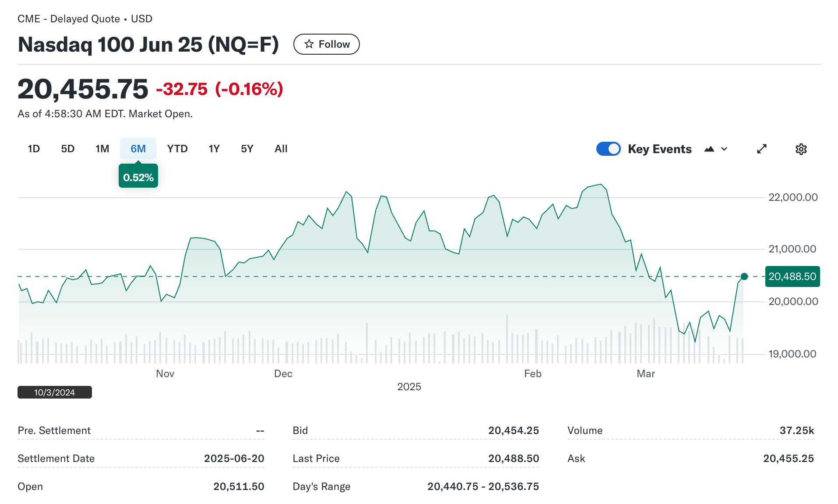Open the chart type mountain icon
The height and width of the screenshot is (504, 838).
pos(709,149)
